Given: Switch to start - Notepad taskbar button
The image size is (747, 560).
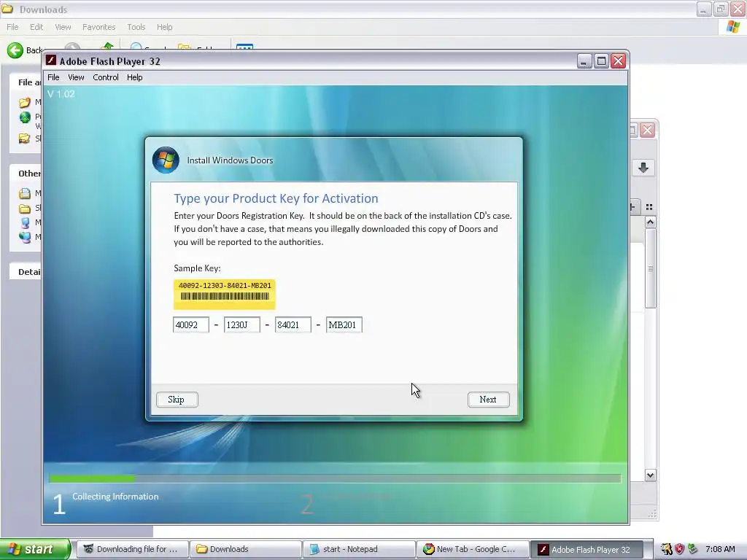Looking at the screenshot, I should pos(359,549).
